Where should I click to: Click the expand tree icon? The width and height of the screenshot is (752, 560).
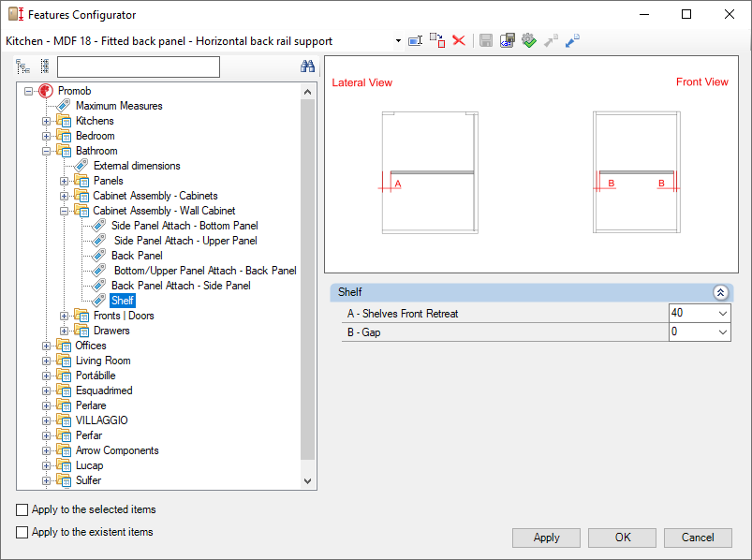(23, 66)
